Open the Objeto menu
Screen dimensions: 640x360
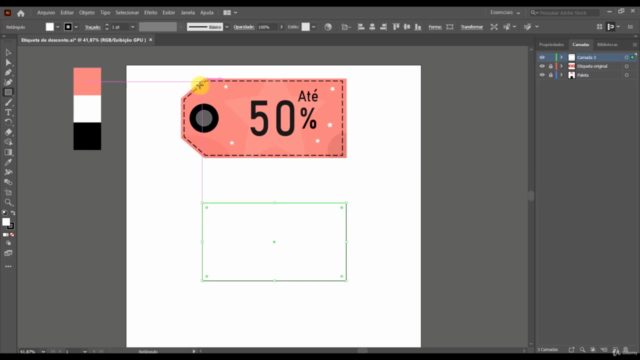pos(87,13)
